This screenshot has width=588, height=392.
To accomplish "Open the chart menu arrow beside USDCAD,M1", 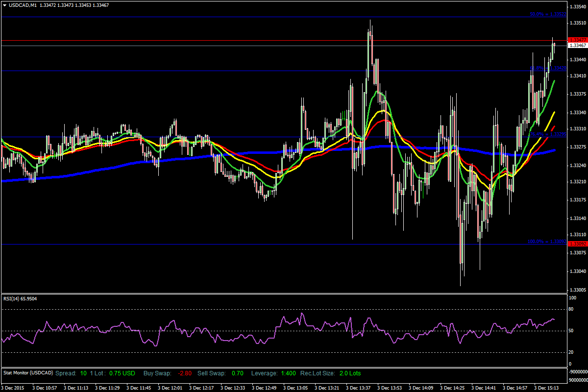I will (4, 5).
